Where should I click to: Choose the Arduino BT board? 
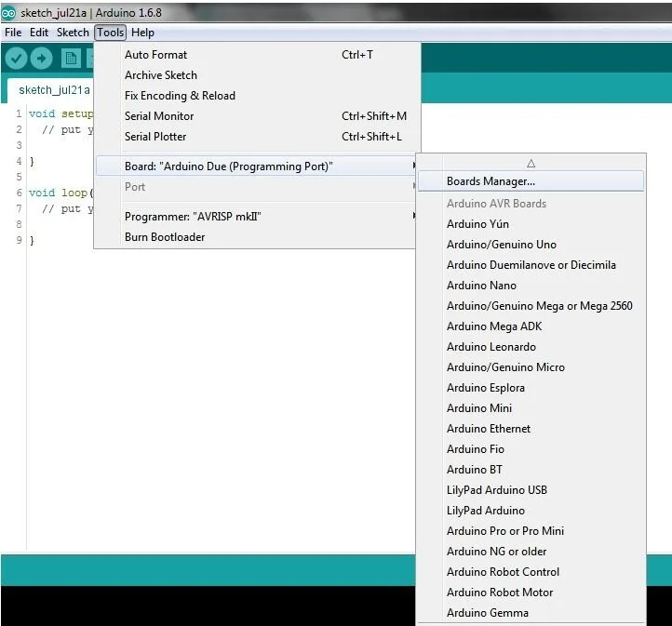coord(531,470)
